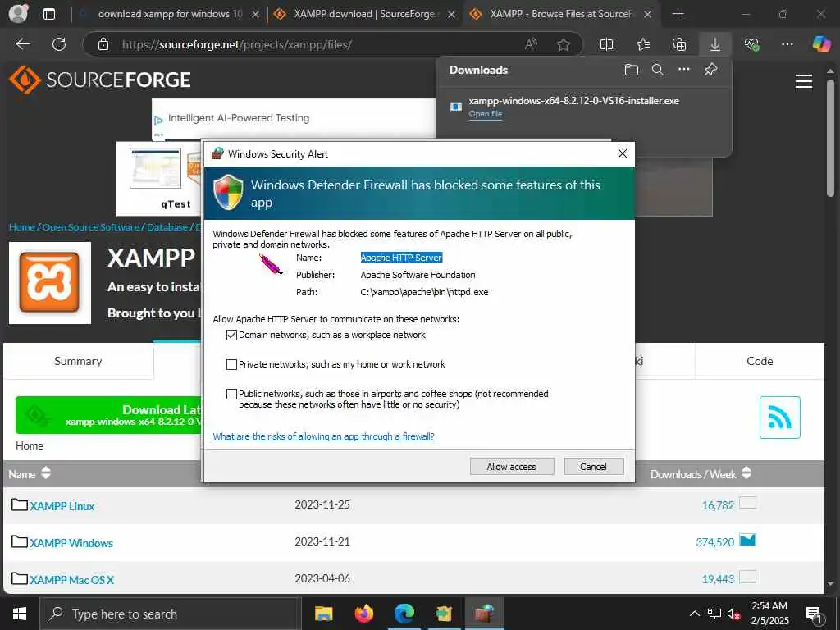Open the Code tab

click(x=760, y=361)
